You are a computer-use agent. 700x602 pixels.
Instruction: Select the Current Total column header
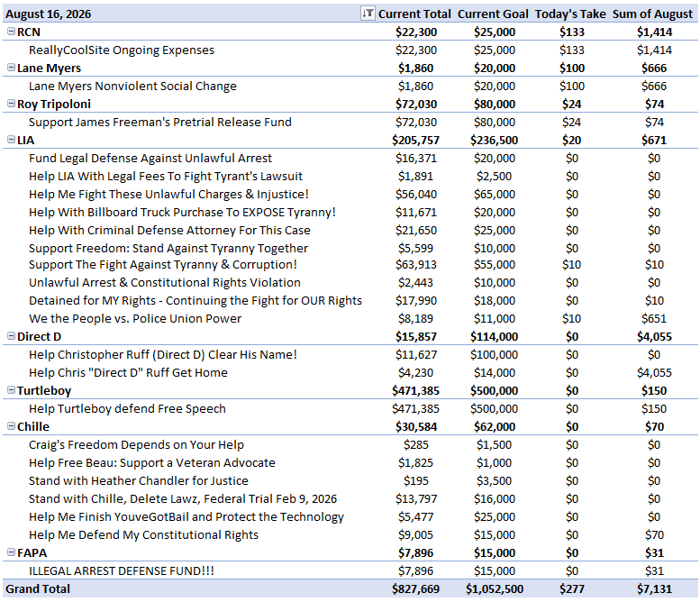414,14
